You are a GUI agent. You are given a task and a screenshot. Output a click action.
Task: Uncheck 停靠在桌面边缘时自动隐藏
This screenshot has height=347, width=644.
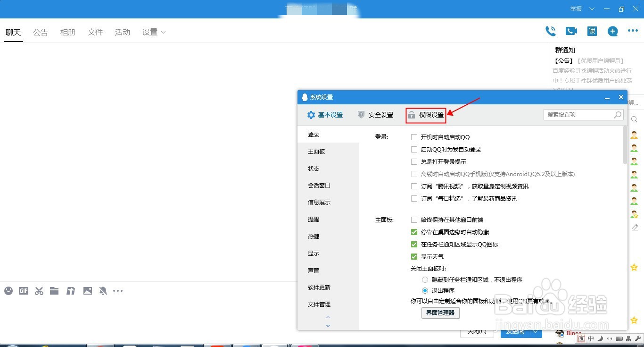coord(414,232)
